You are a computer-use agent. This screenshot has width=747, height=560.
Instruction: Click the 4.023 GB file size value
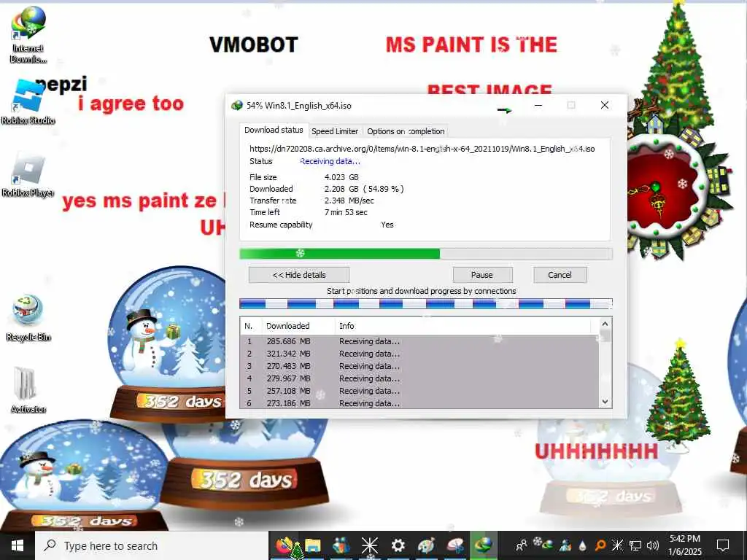pos(341,177)
